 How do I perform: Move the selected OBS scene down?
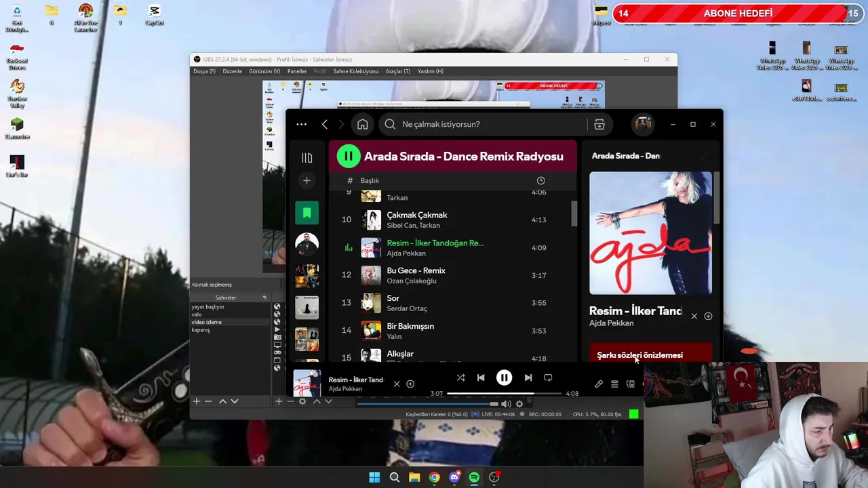coord(235,401)
